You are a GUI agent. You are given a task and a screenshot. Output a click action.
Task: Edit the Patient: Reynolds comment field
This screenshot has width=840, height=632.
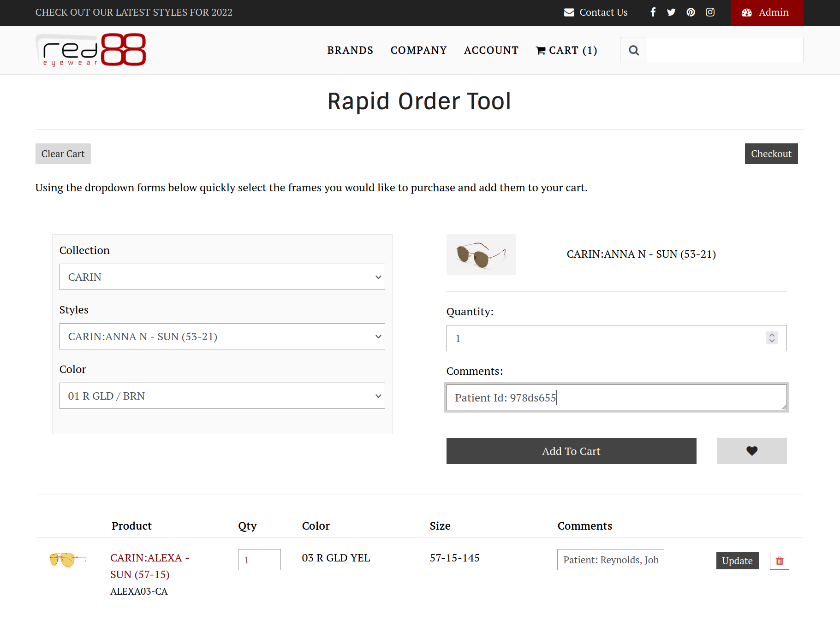610,559
